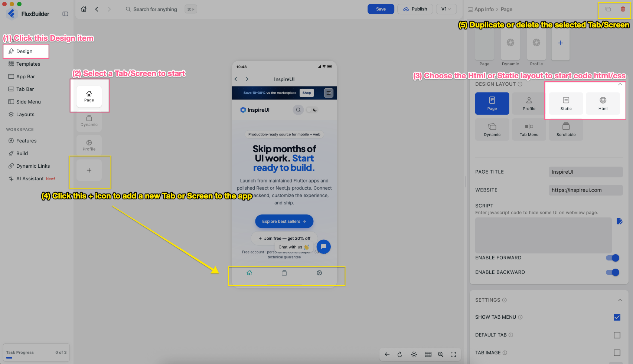Image resolution: width=633 pixels, height=364 pixels.
Task: Show info for Settings section
Action: click(505, 300)
